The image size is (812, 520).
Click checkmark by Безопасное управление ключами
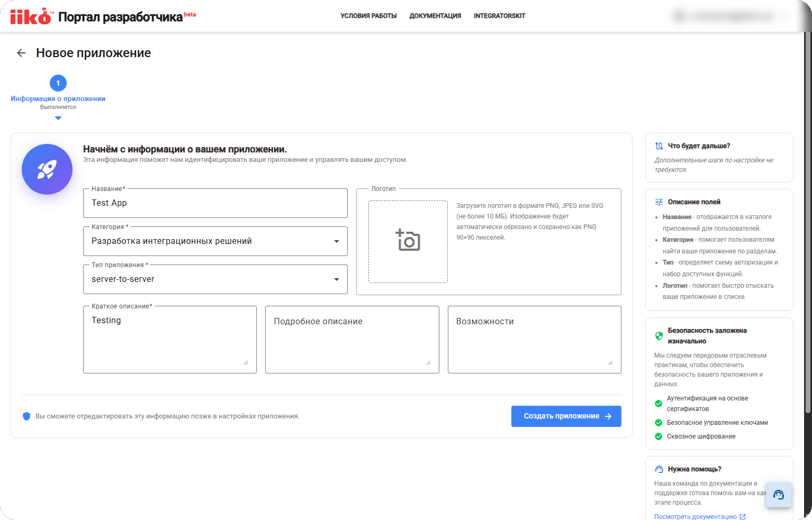pos(658,423)
